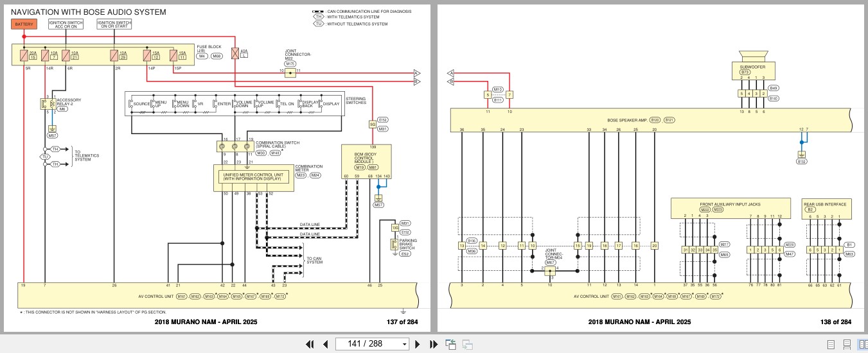The height and width of the screenshot is (353, 868).
Task: Click the 2018 MURANO NAM footer on right page
Action: tap(639, 322)
